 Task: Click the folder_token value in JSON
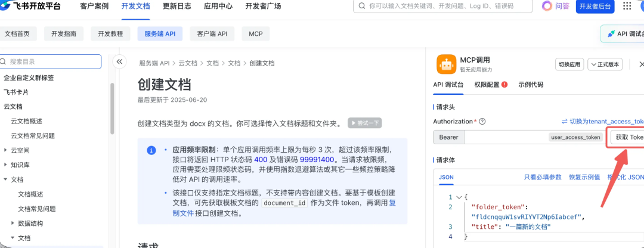coord(527,217)
